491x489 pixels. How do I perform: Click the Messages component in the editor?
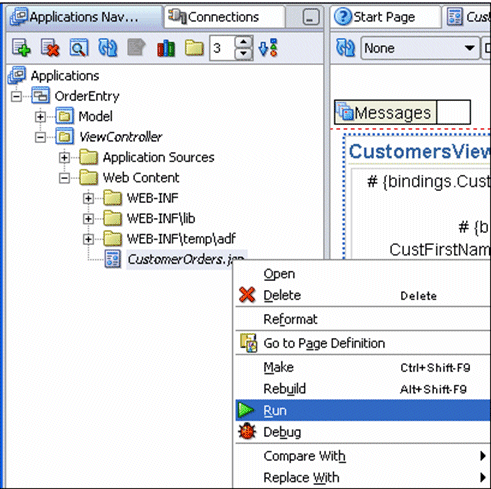(402, 112)
